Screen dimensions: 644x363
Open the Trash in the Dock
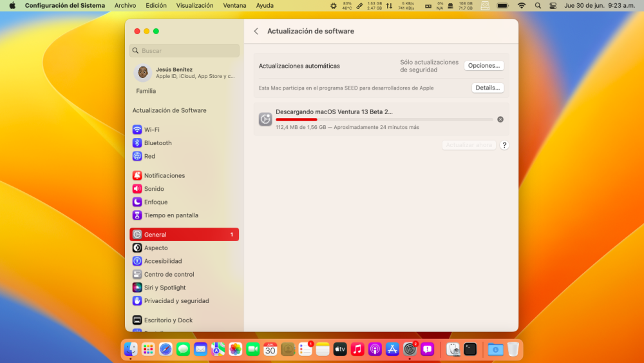point(513,349)
